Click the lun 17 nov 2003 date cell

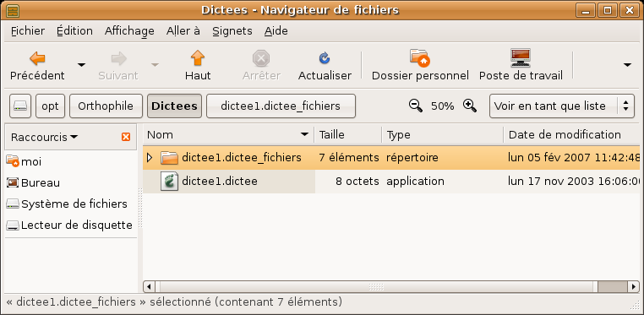pyautogui.click(x=574, y=182)
